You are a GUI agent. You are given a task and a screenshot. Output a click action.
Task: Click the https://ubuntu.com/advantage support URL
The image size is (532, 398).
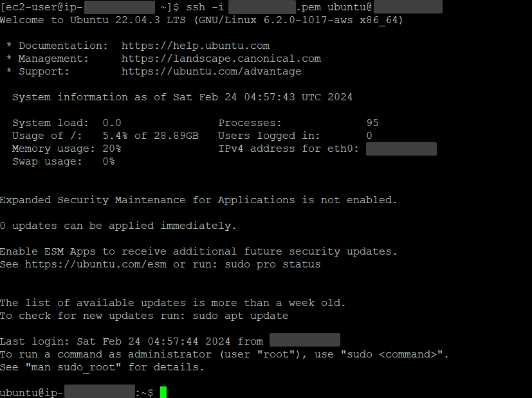[x=212, y=71]
